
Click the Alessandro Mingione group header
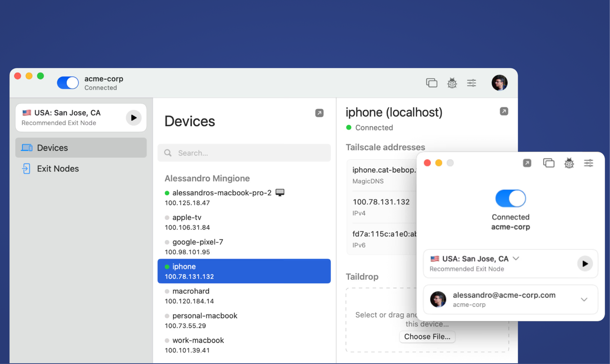point(207,178)
